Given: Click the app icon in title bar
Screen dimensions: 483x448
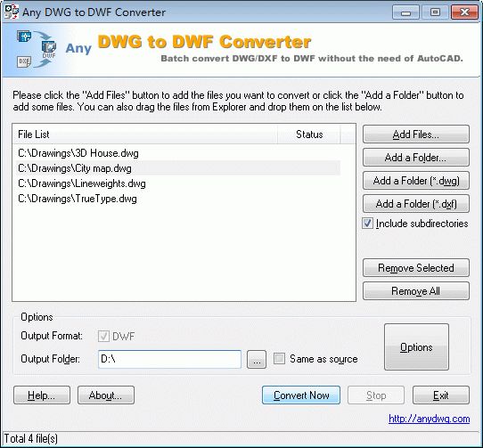Looking at the screenshot, I should tap(12, 12).
